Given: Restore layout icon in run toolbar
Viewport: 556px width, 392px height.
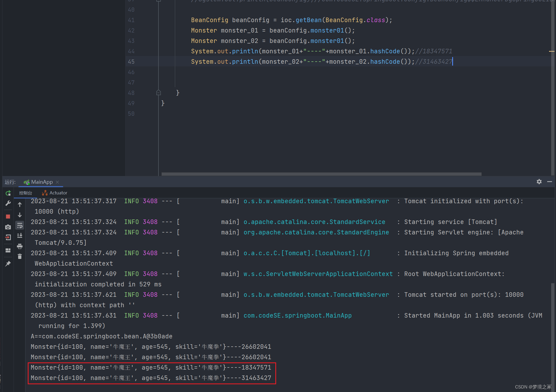Looking at the screenshot, I should pos(8,250).
